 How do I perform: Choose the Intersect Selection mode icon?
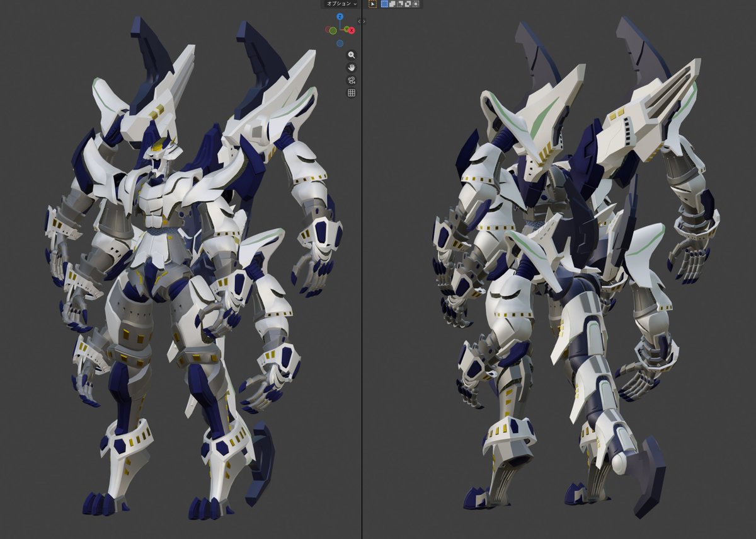(416, 4)
